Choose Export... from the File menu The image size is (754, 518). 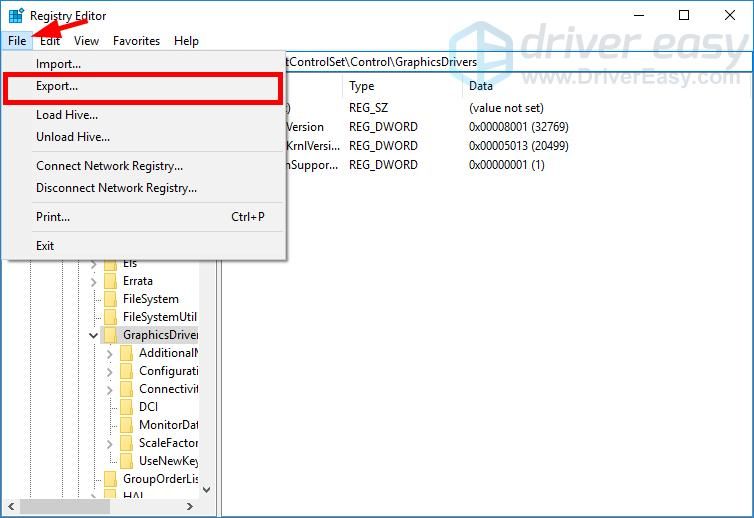57,87
